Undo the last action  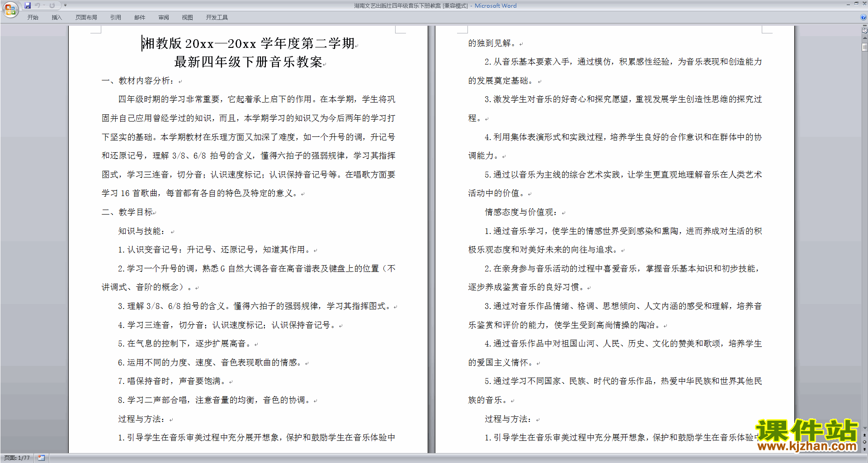pyautogui.click(x=38, y=5)
